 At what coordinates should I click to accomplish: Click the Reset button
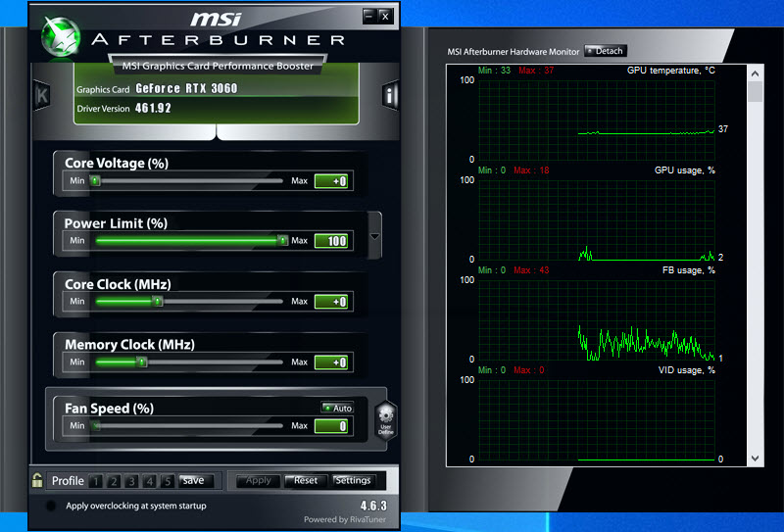306,480
